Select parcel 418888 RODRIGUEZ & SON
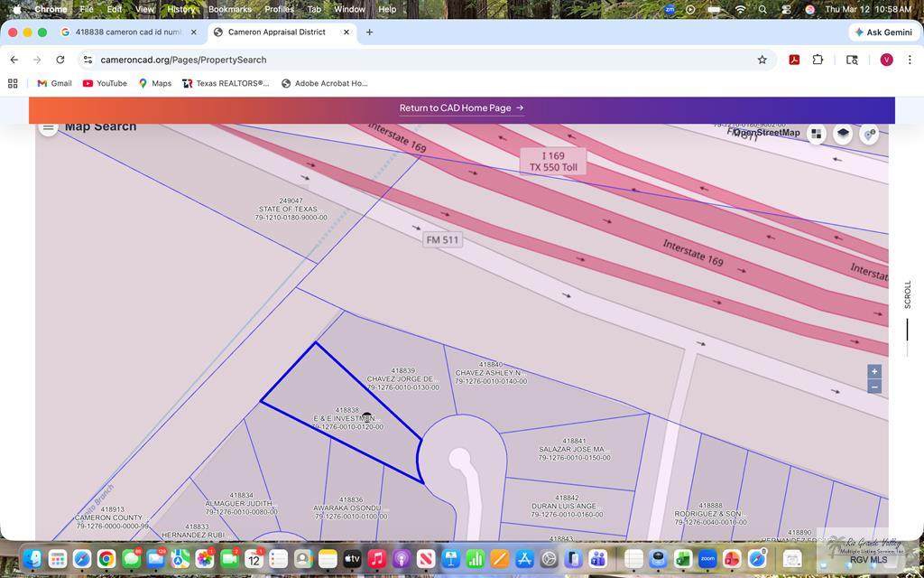The image size is (924, 578). pyautogui.click(x=711, y=514)
